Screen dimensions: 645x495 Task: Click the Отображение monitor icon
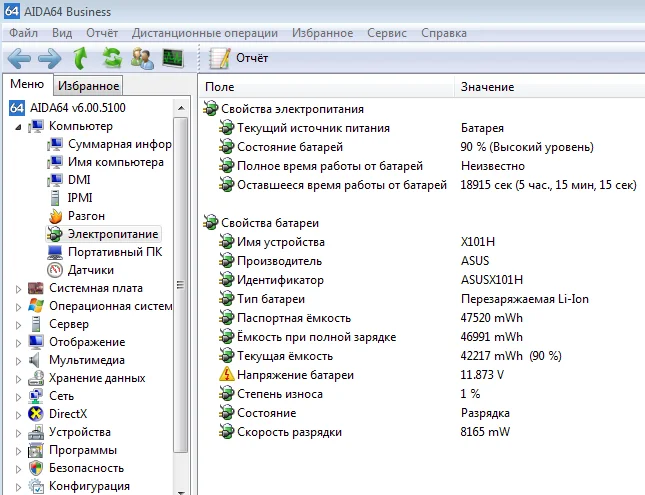(x=36, y=342)
